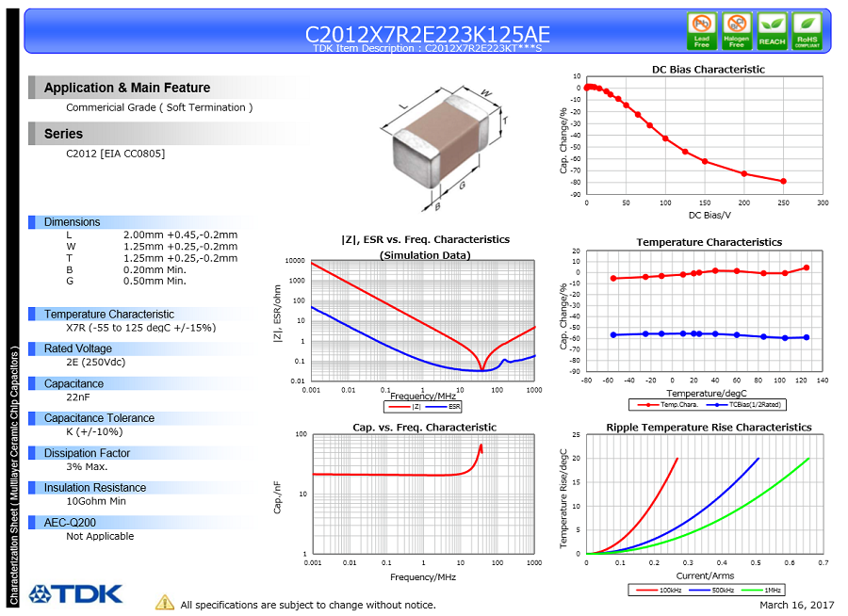848x616 pixels.
Task: Click the blue TCBias(1/2Rated) legend entry
Action: pyautogui.click(x=744, y=404)
